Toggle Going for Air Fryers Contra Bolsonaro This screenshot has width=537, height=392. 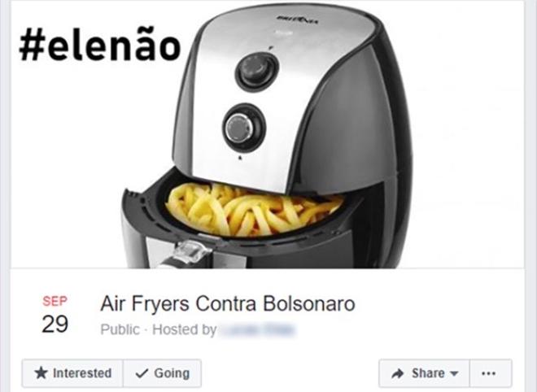click(163, 373)
